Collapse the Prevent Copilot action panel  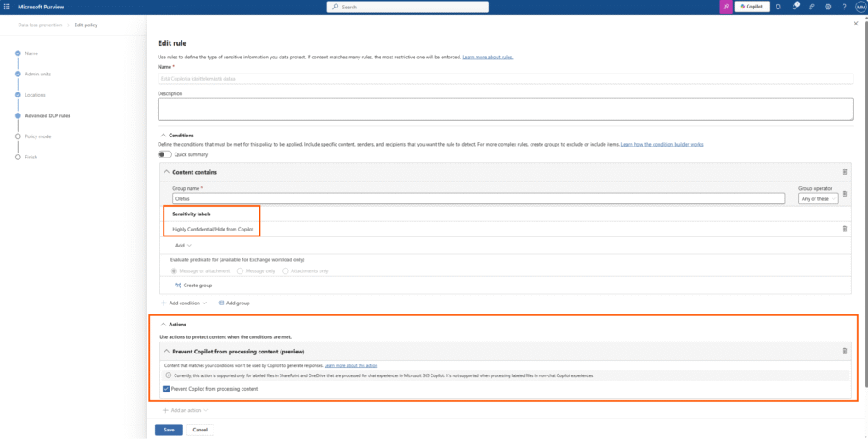[166, 352]
